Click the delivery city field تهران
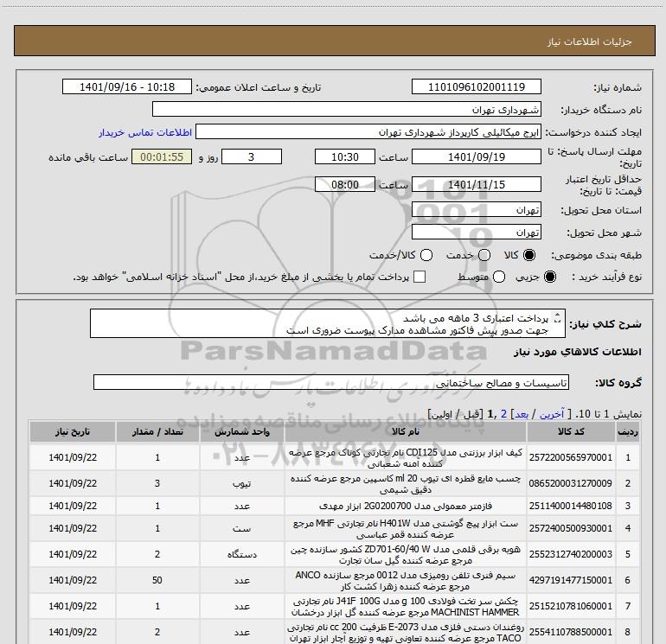Image resolution: width=666 pixels, height=644 pixels. [476, 232]
